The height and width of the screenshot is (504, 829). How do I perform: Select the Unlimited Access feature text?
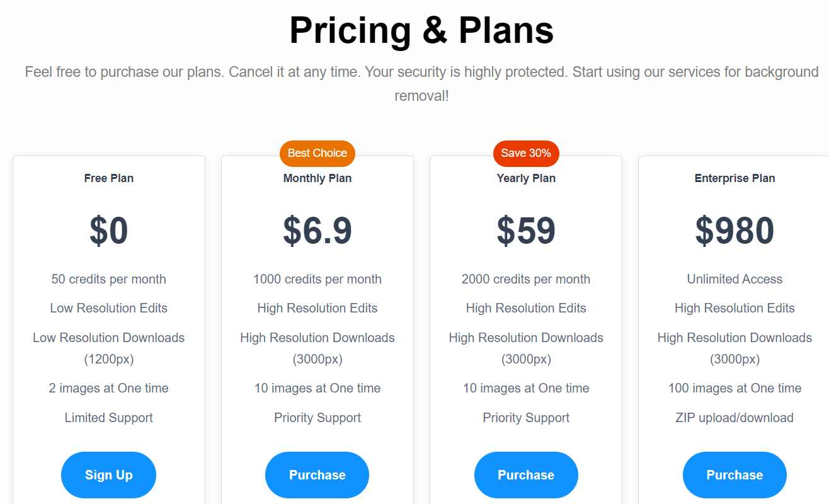(735, 279)
